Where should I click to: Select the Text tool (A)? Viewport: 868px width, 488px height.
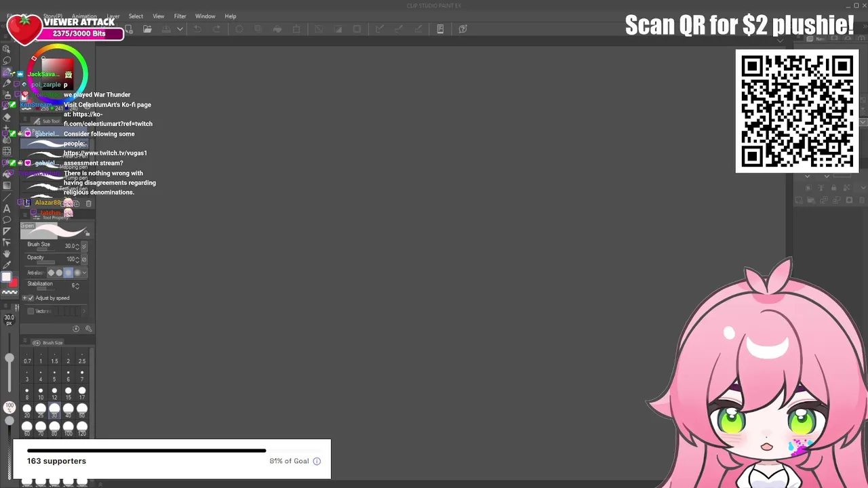(7, 209)
